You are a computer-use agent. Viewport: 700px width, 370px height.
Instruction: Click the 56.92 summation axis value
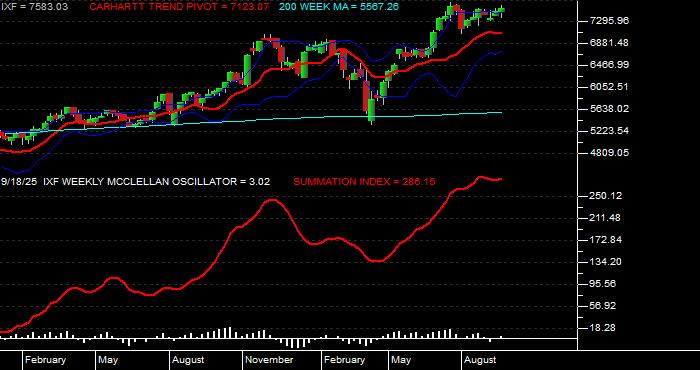click(x=603, y=306)
